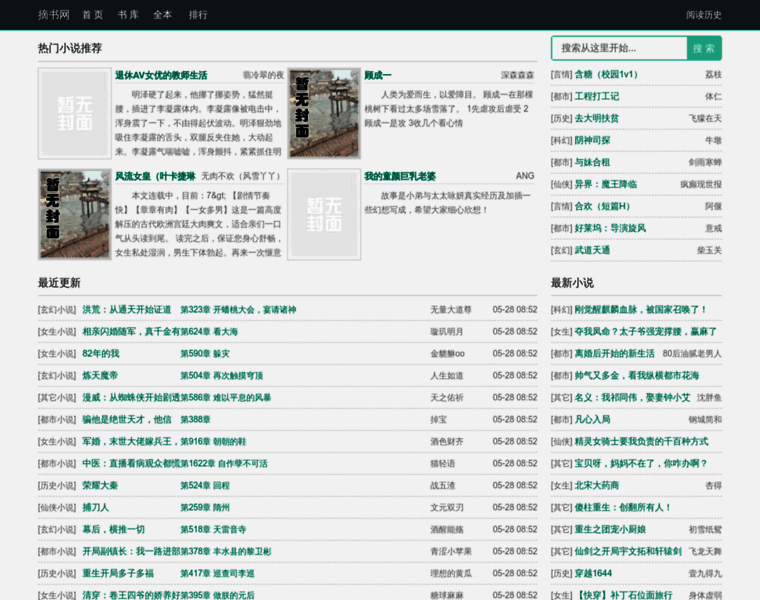760x600 pixels.
Task: Open 阅读历史 link in header
Action: click(704, 15)
